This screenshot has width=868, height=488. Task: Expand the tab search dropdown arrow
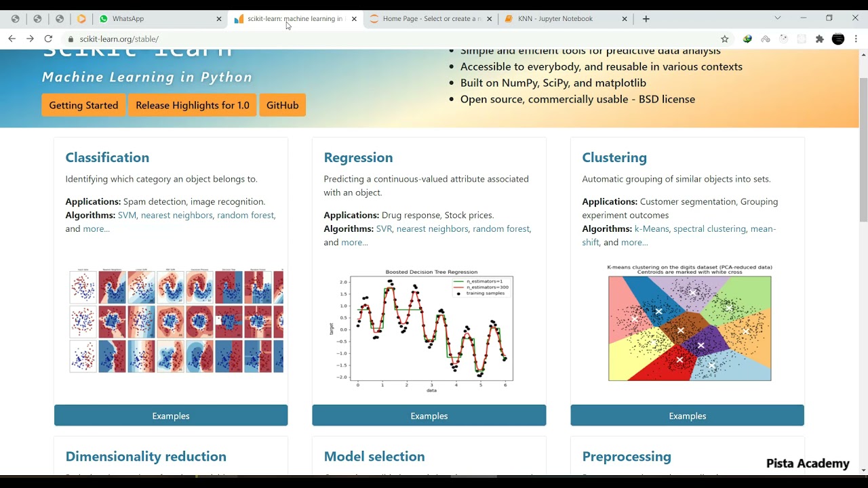click(778, 18)
